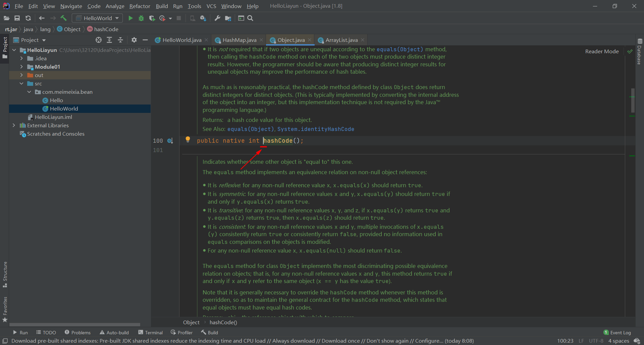Viewport: 644px width, 345px height.
Task: Click Expand All in Project panel
Action: [x=109, y=40]
